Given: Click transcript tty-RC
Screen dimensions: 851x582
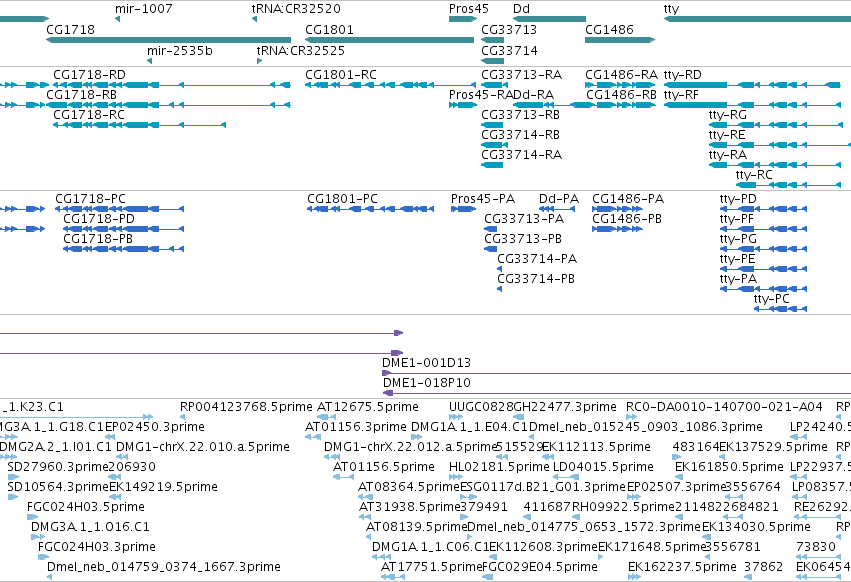Looking at the screenshot, I should [788, 185].
